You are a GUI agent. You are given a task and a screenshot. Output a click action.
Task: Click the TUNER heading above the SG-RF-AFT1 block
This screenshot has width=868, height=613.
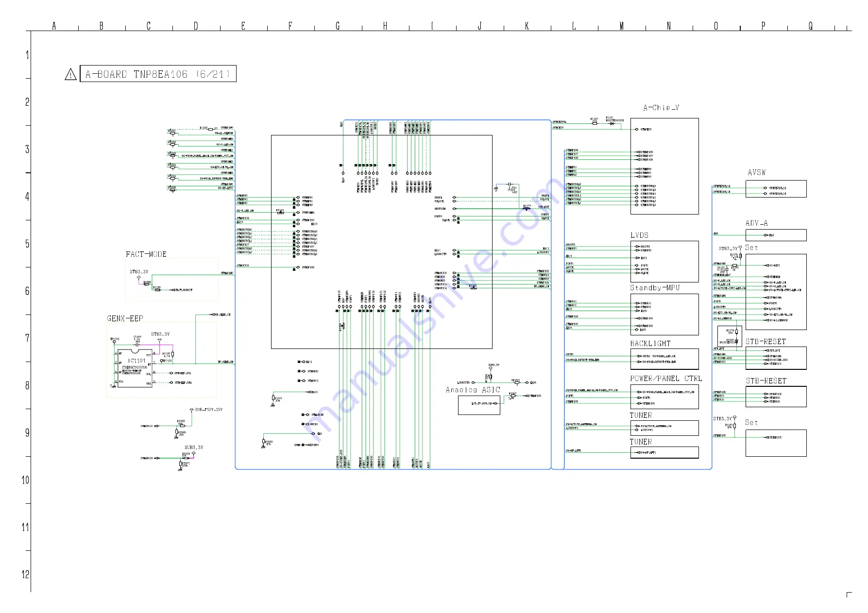[x=641, y=442]
